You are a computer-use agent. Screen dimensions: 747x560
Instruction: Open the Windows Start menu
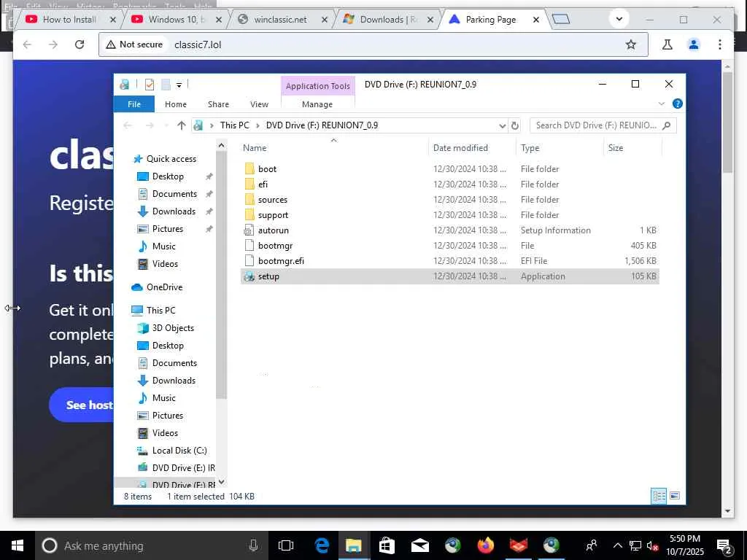(x=18, y=545)
